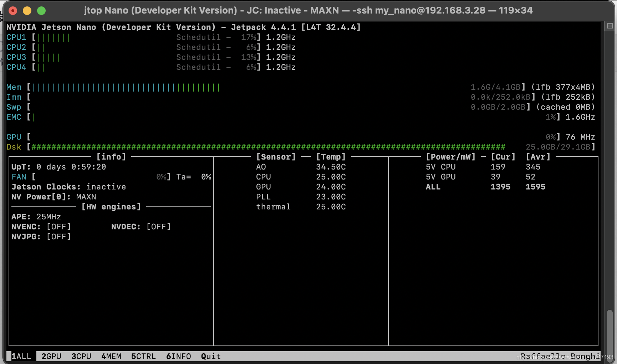This screenshot has height=364, width=617.
Task: Click the yellow minimize traffic light
Action: 27,11
